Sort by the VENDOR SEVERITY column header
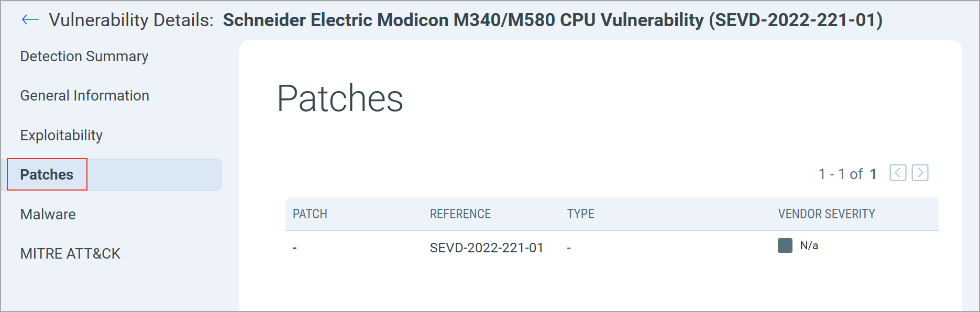Screen dimensions: 980x312 coord(826,214)
